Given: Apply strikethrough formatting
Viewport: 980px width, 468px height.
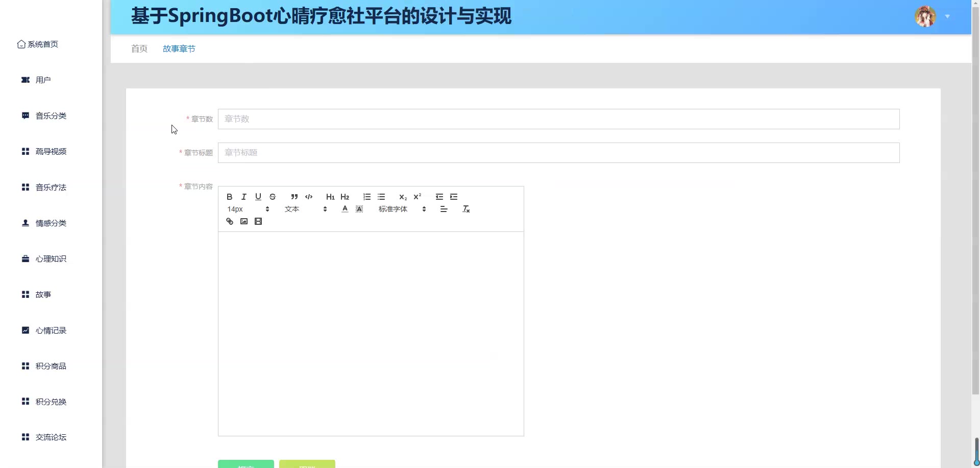Looking at the screenshot, I should point(273,197).
